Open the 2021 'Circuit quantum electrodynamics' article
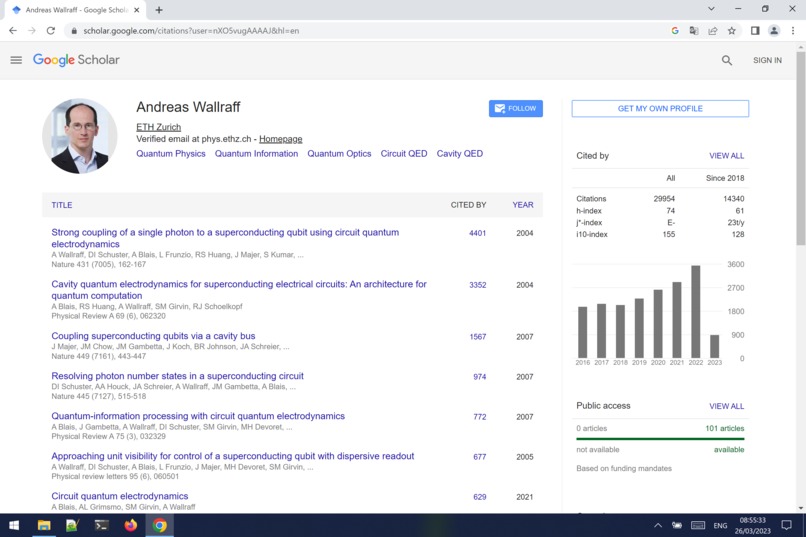This screenshot has height=537, width=806. (120, 496)
